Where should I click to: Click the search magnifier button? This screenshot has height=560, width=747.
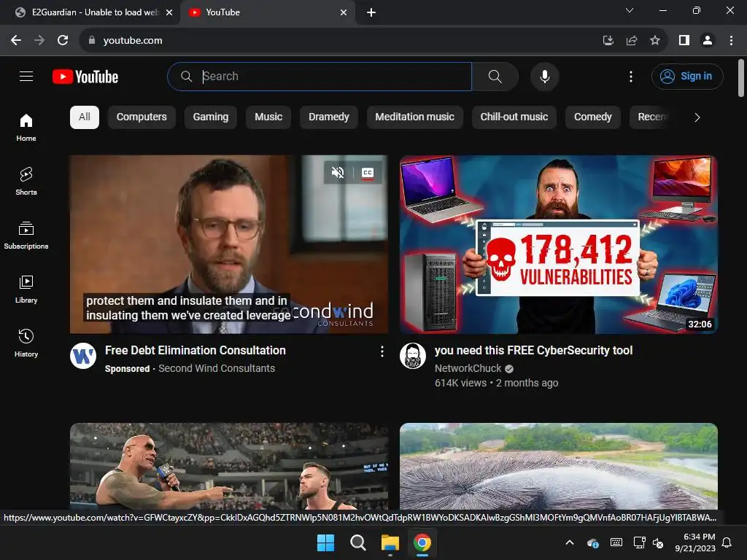(x=495, y=76)
